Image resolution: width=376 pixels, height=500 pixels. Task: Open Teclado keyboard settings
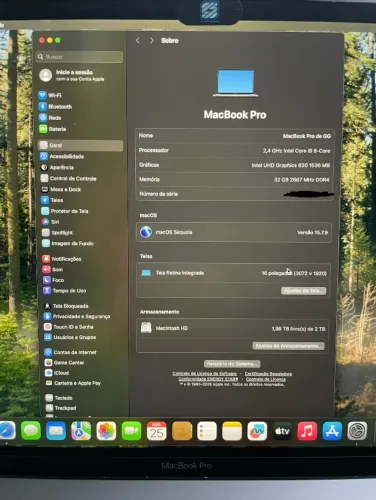tap(59, 398)
